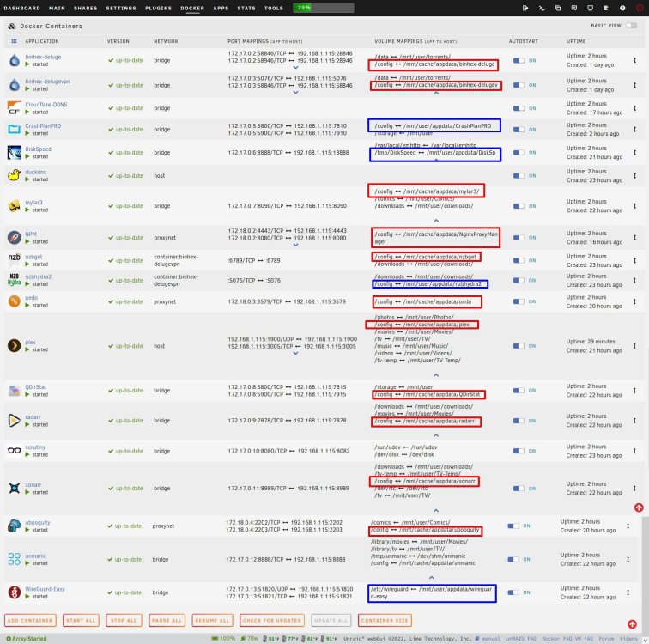Click the DiskSpeed container icon
Screen dimensions: 649x644
(x=15, y=152)
